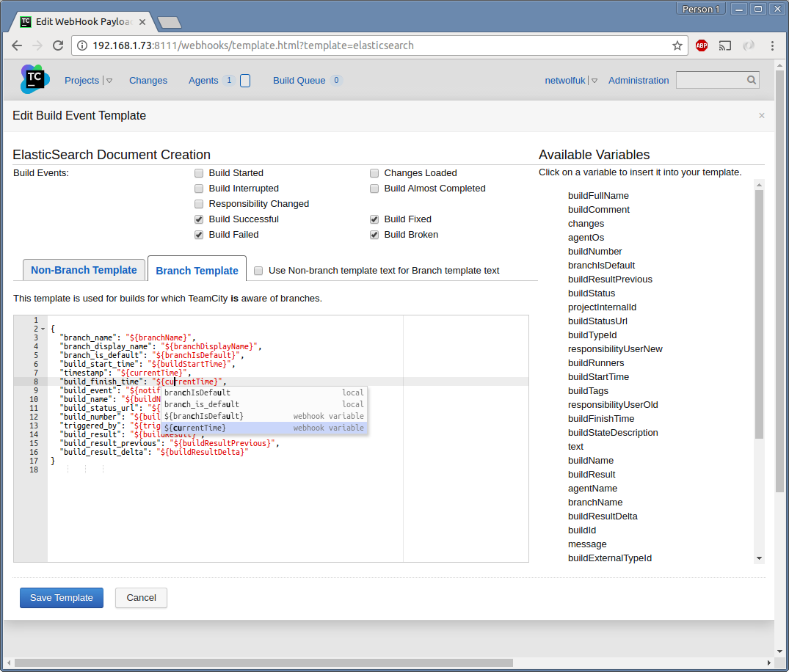Screen dimensions: 789x672
Task: Open the Chrome three-dot menu
Action: 772,45
